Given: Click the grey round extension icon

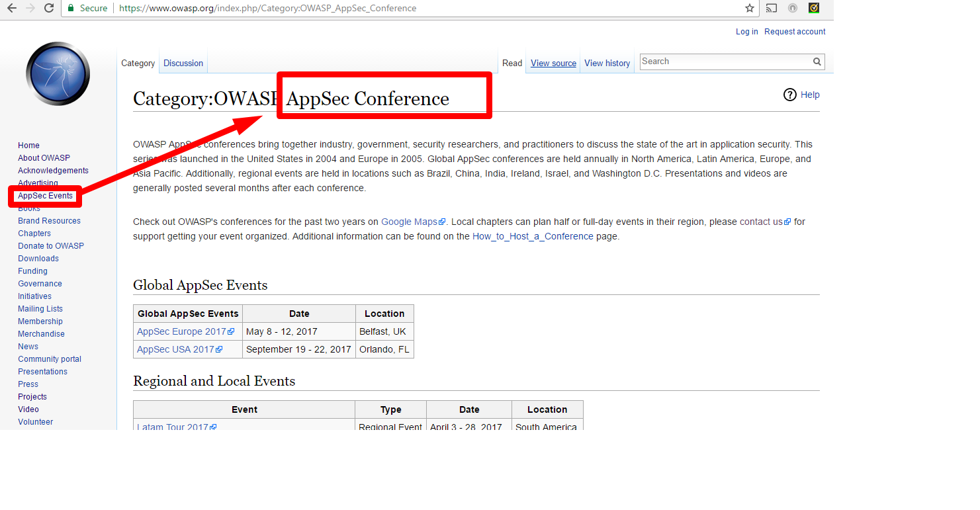Looking at the screenshot, I should click(793, 8).
